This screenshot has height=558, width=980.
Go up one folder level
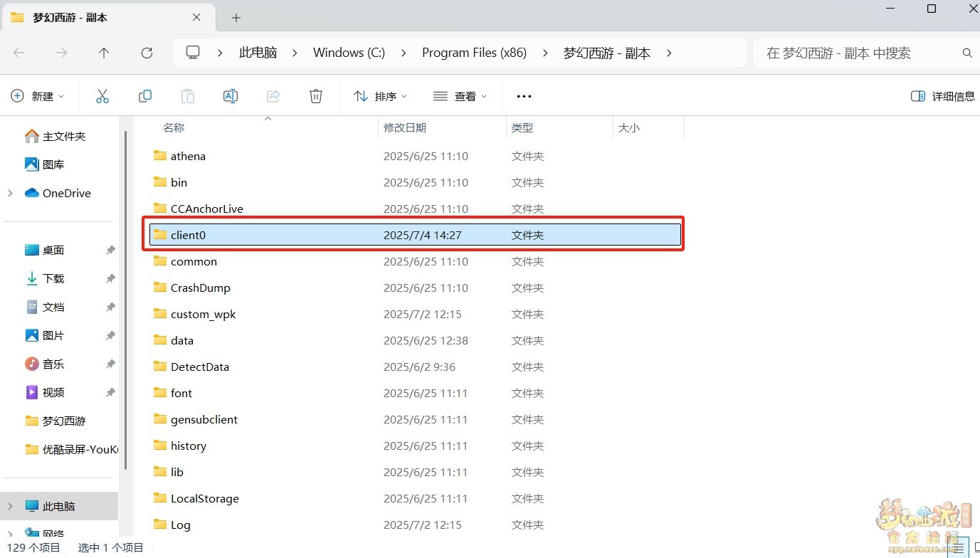click(104, 53)
